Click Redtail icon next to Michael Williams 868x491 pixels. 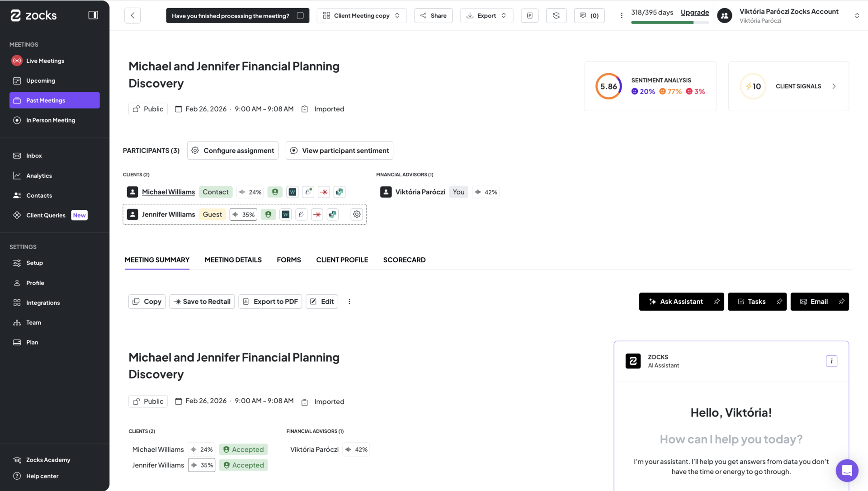pos(324,192)
